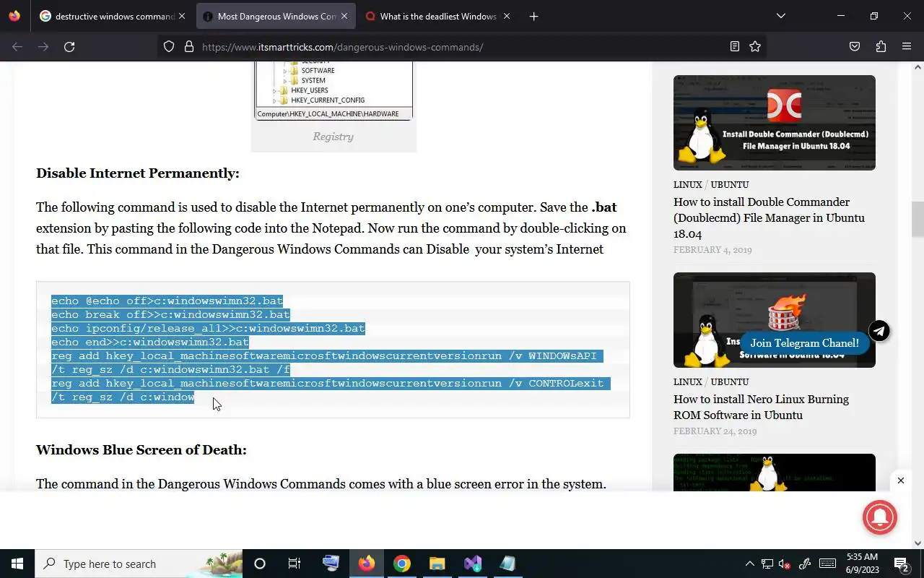The width and height of the screenshot is (924, 578).
Task: Click the code block's highlighted batch script
Action: [x=331, y=349]
